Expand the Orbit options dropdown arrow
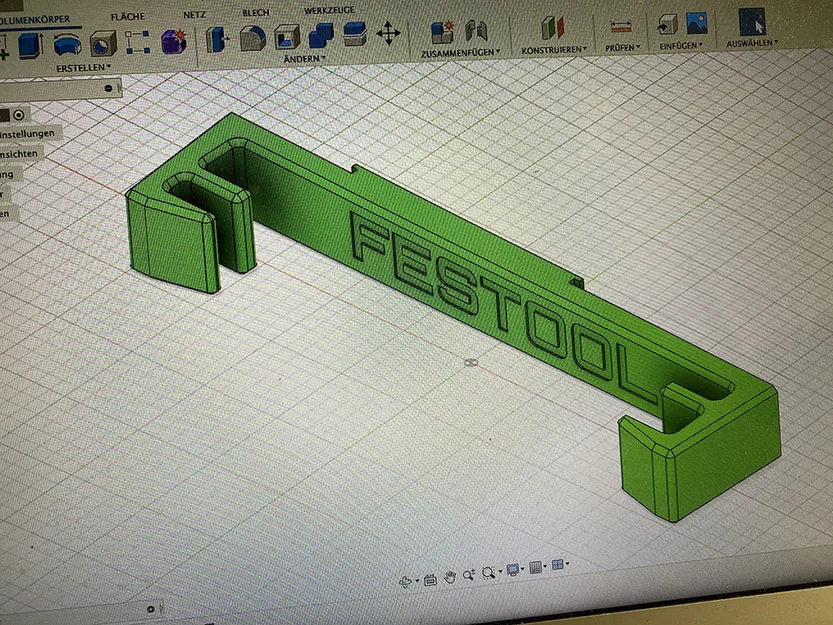Screen dimensions: 833x625 click(x=417, y=580)
